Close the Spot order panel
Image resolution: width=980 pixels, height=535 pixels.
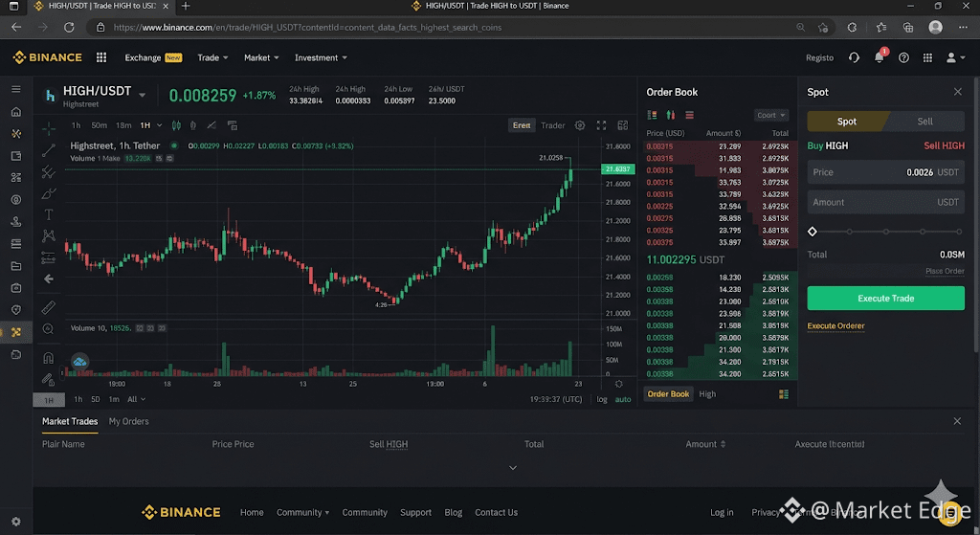click(x=957, y=92)
